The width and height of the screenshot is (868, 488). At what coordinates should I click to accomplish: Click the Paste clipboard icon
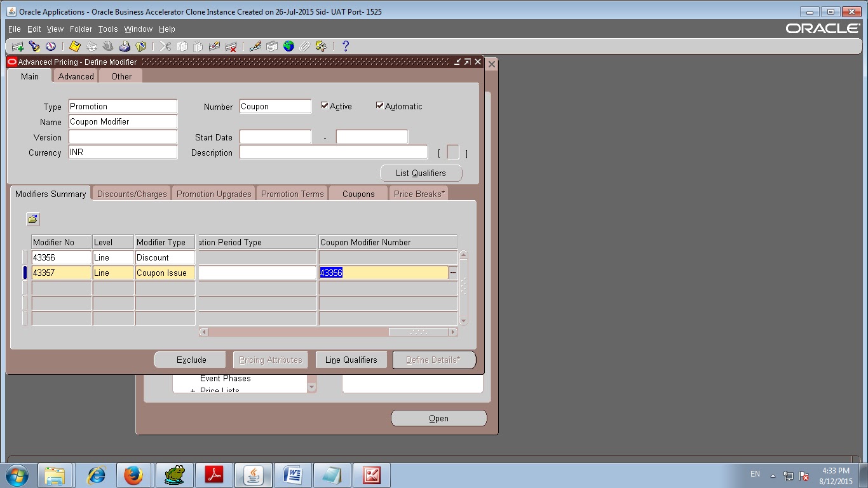(198, 46)
